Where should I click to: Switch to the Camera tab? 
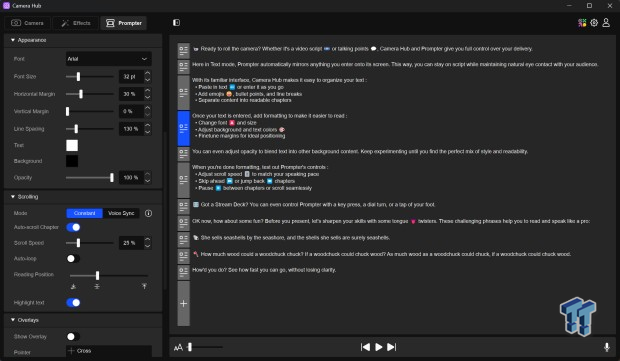pos(27,23)
